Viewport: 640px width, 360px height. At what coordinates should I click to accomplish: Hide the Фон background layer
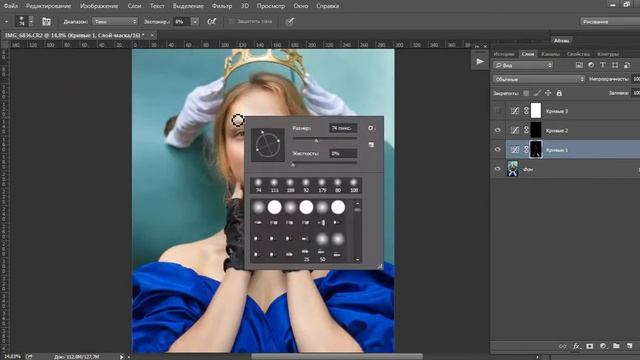(498, 169)
